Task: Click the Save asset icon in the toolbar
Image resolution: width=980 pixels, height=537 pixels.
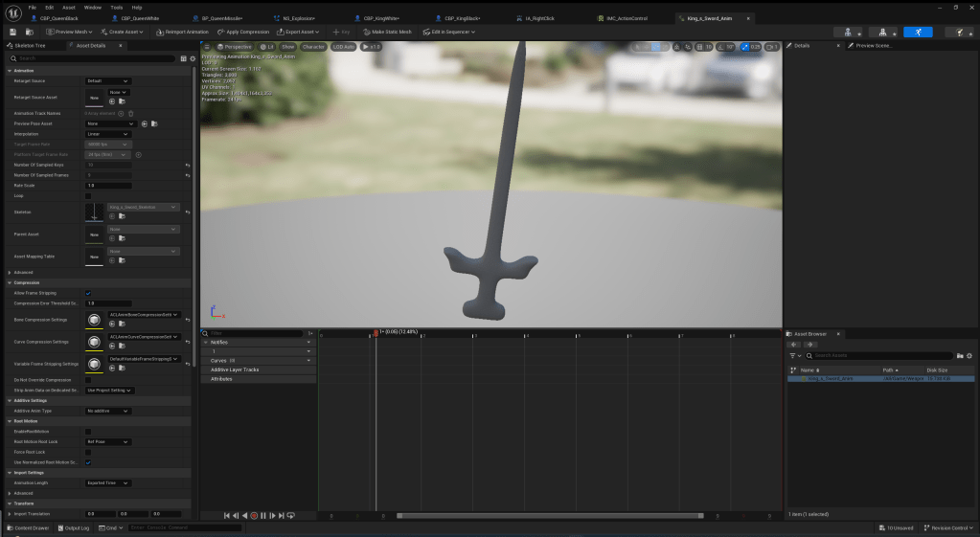Action: tap(13, 32)
